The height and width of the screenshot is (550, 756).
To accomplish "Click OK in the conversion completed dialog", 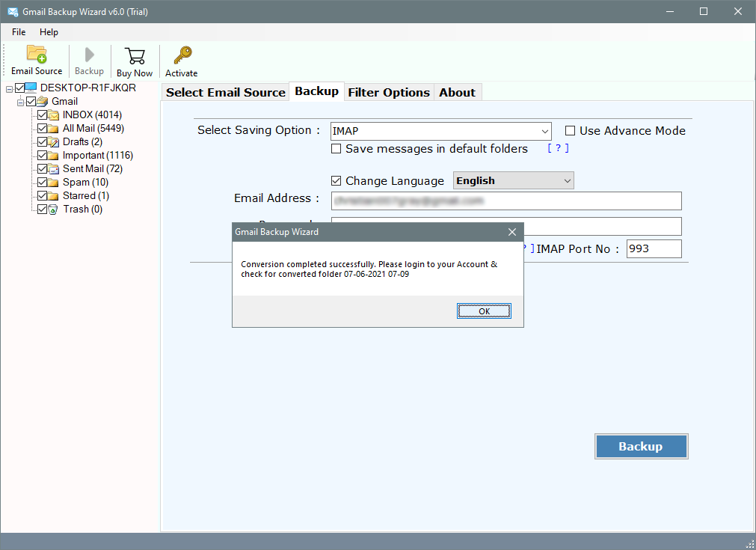I will coord(484,311).
